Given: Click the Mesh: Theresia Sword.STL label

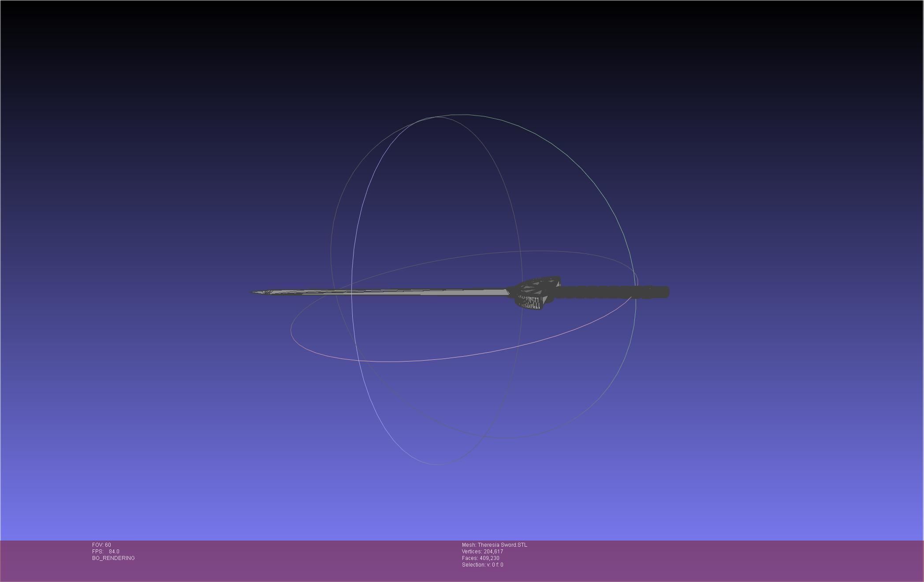Looking at the screenshot, I should pos(494,545).
